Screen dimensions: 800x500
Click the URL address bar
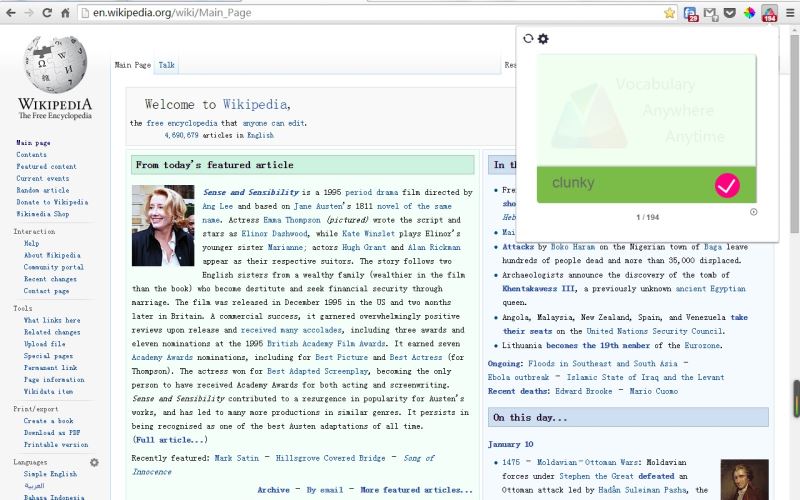click(x=377, y=13)
